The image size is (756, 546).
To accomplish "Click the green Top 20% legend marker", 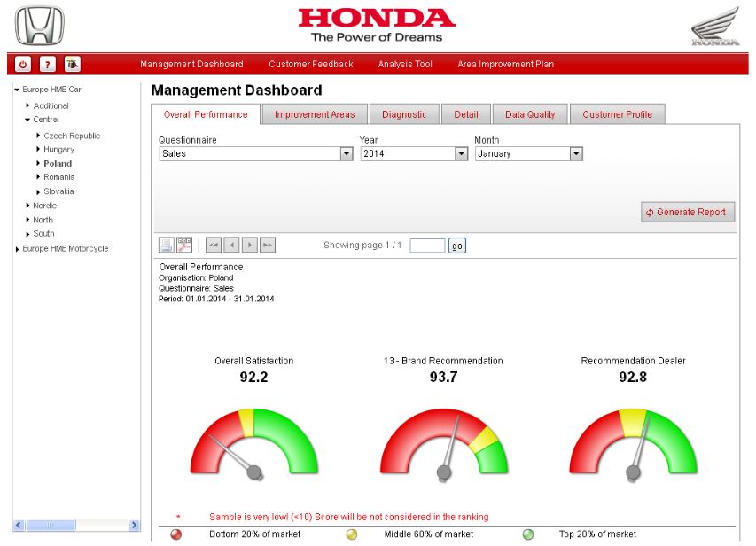I will [528, 534].
